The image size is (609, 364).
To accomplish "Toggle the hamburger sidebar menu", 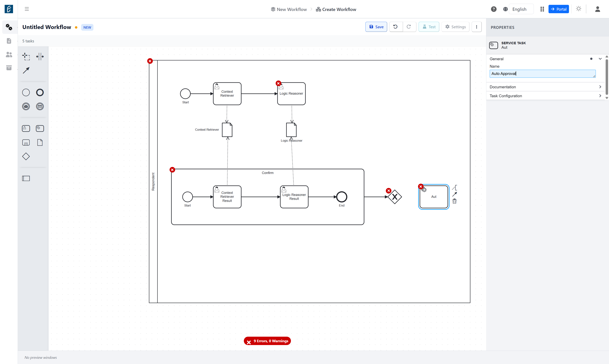I will (x=27, y=9).
